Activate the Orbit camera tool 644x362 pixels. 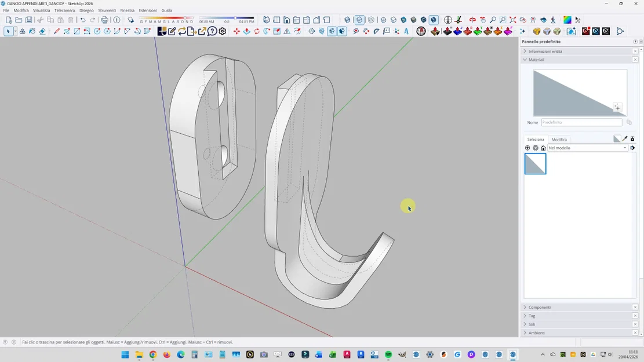473,20
